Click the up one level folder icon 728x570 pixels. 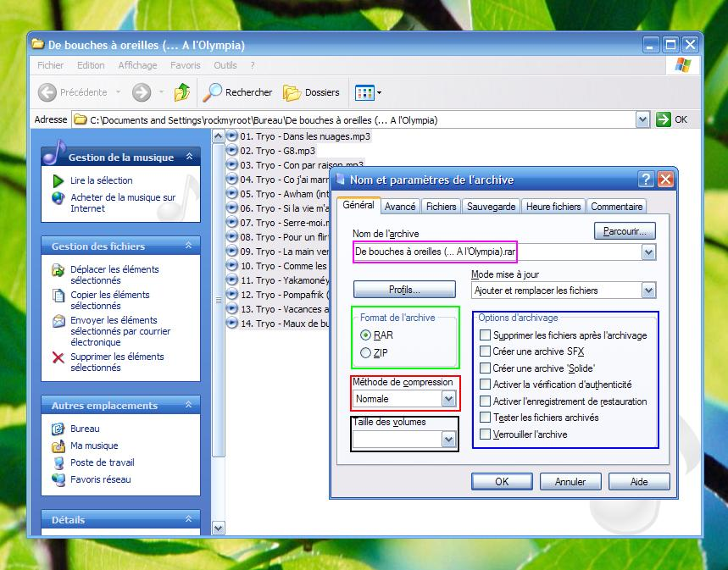pyautogui.click(x=181, y=92)
